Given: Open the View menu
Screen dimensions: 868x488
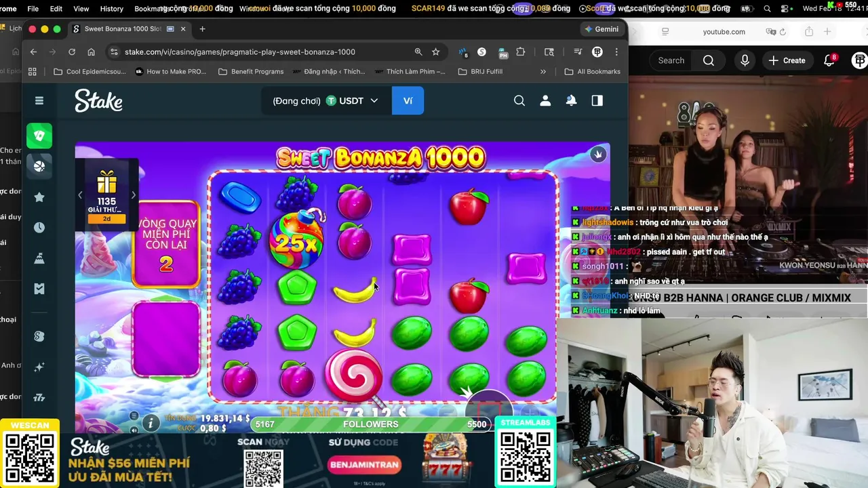Looking at the screenshot, I should (81, 9).
